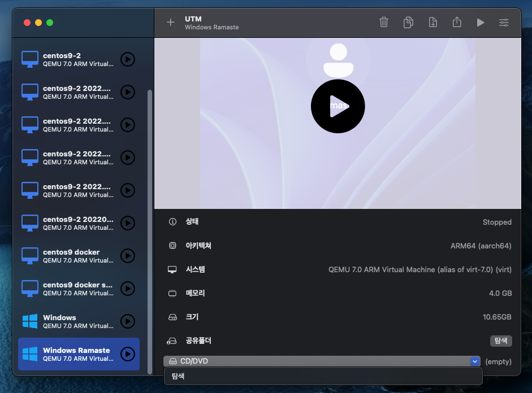Start the centos9 docker VM play button
The height and width of the screenshot is (393, 532).
coord(128,256)
